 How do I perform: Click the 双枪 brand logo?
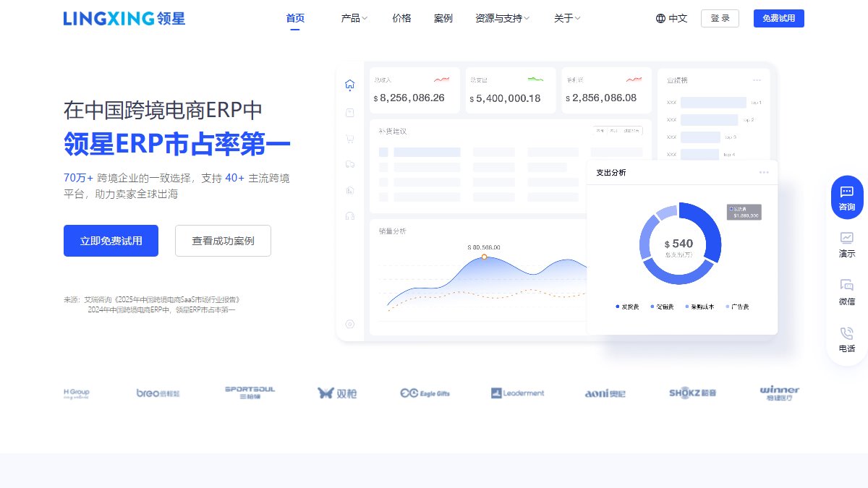(337, 393)
